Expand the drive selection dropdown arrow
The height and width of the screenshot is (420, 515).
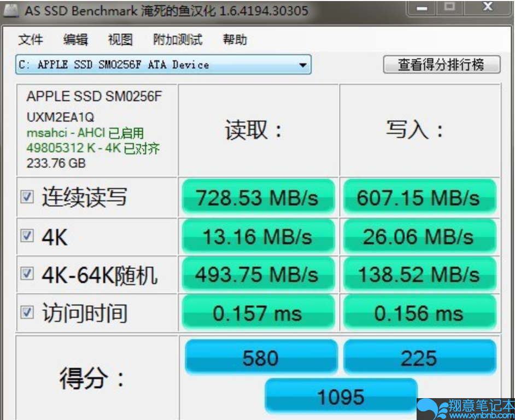302,65
